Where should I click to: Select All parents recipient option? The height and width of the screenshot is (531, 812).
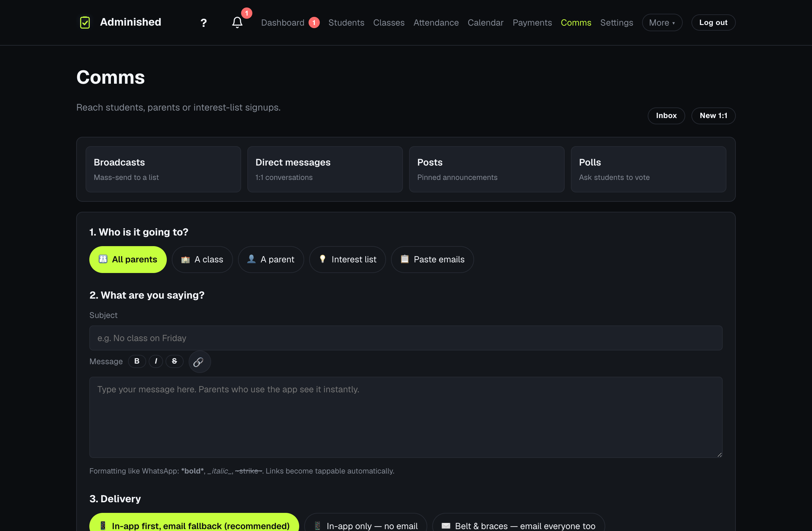(128, 259)
